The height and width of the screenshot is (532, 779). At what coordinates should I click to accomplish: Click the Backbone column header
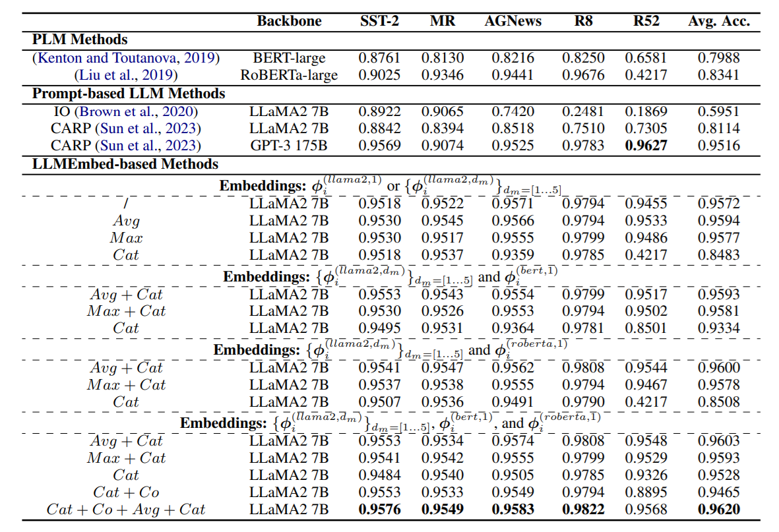[289, 21]
